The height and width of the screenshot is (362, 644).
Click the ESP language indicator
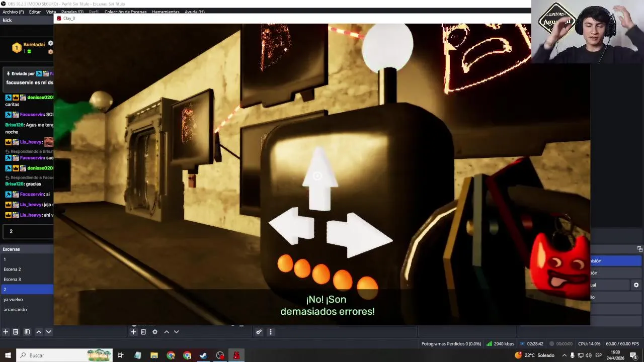pyautogui.click(x=599, y=355)
